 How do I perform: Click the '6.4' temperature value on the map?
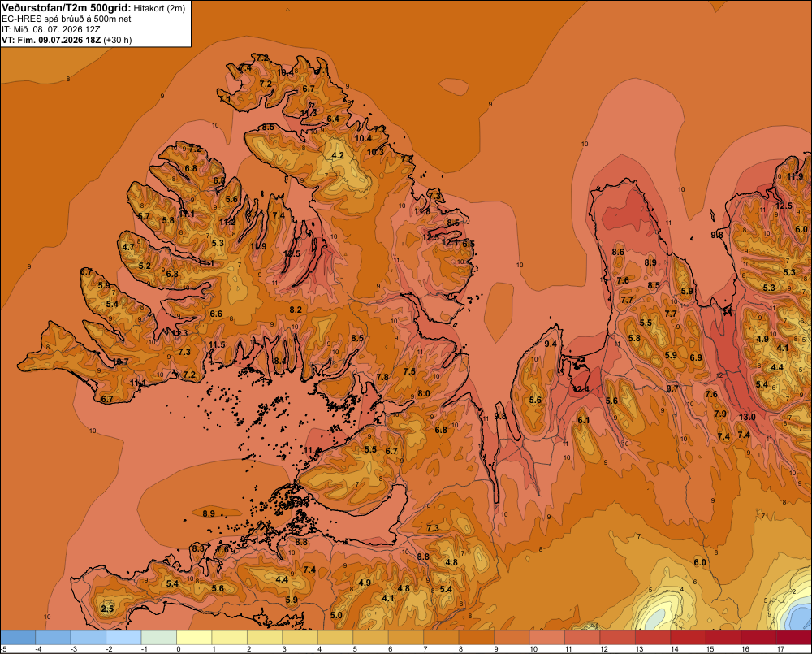333,119
